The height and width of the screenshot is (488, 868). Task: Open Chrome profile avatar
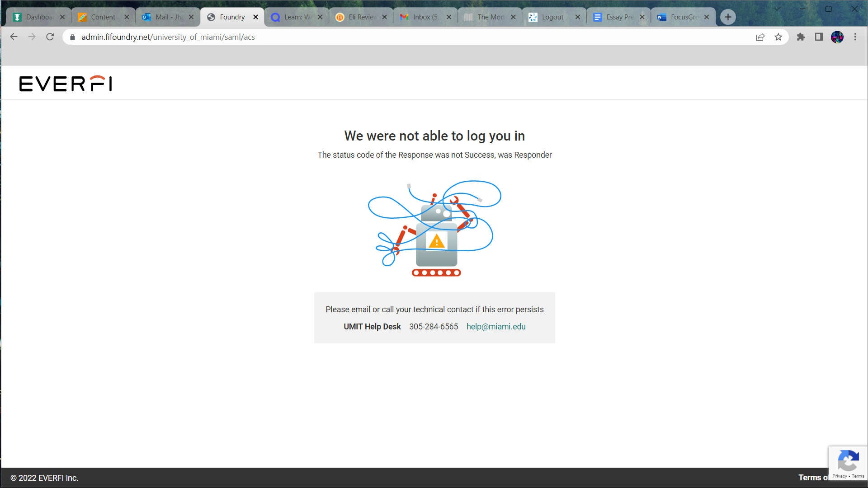click(837, 37)
